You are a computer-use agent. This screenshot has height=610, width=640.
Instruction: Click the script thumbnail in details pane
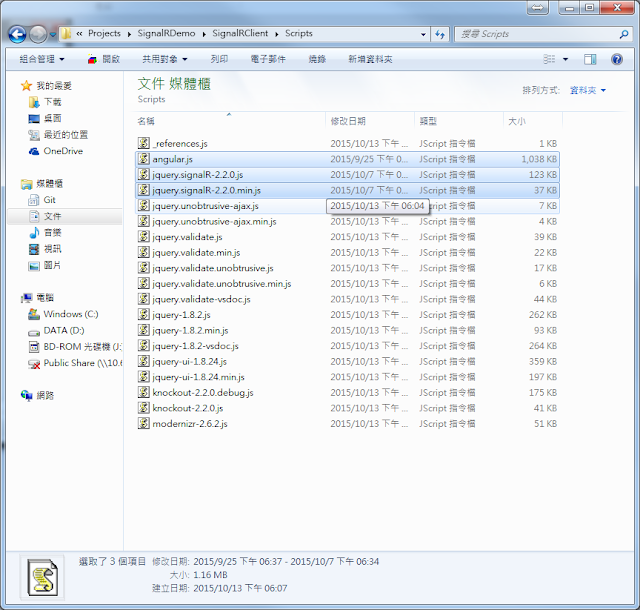[42, 577]
